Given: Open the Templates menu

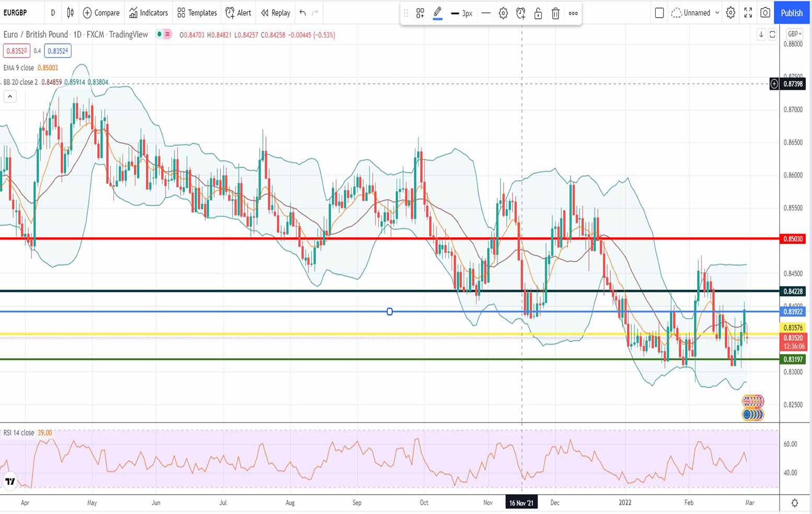Looking at the screenshot, I should coord(197,13).
